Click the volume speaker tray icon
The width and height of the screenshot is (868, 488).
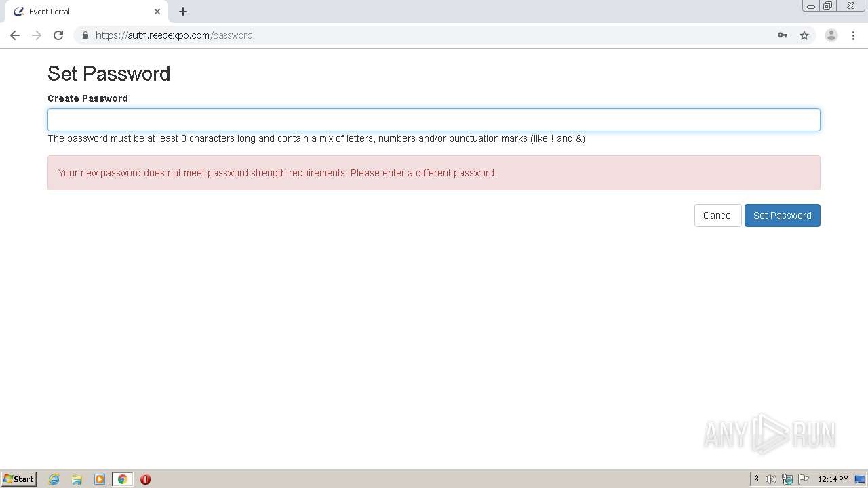point(771,479)
